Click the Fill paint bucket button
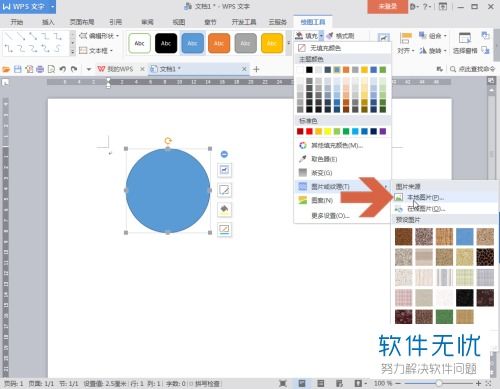The image size is (500, 389). point(299,35)
